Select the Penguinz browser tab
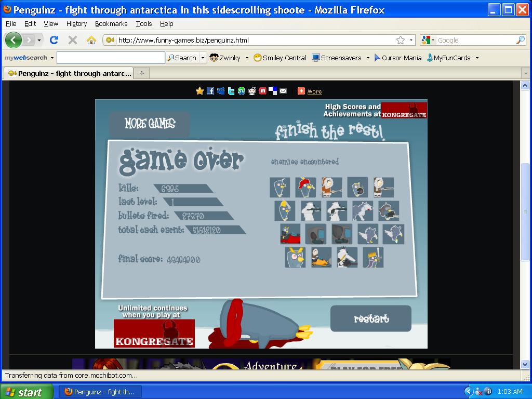The width and height of the screenshot is (532, 399). (x=69, y=73)
